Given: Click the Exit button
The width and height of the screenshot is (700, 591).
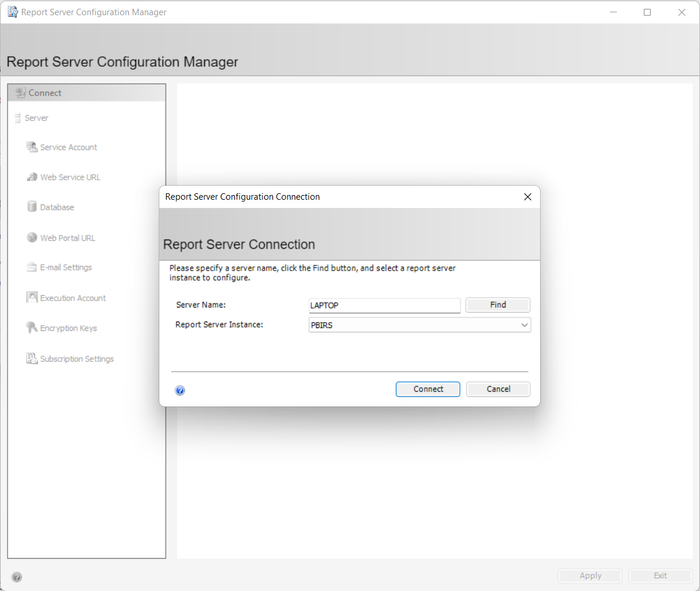Looking at the screenshot, I should (x=660, y=576).
